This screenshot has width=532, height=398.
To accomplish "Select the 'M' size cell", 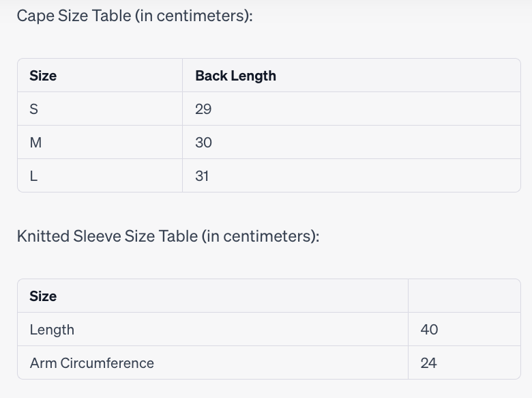I will coord(35,143).
